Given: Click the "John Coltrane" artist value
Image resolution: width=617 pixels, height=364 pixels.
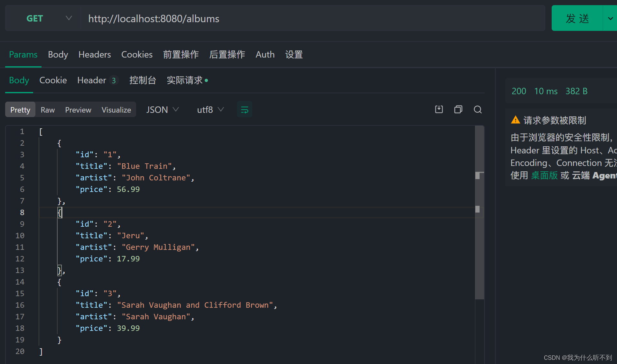Looking at the screenshot, I should click(156, 178).
